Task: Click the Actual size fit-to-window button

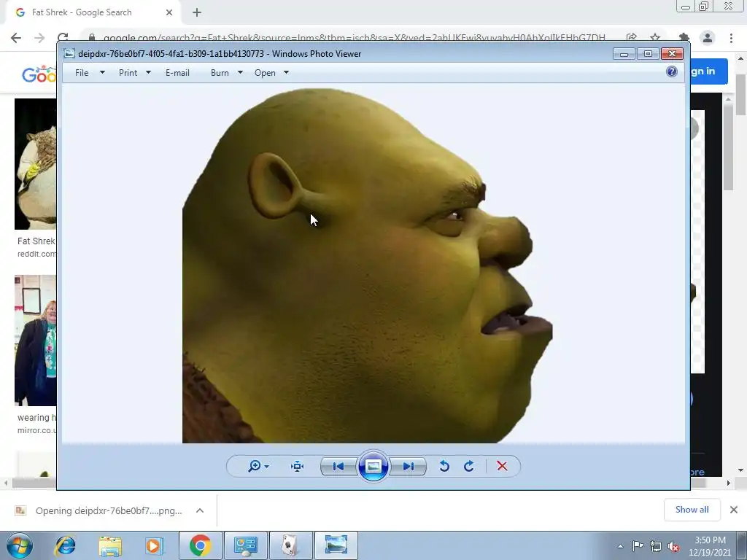Action: [x=298, y=466]
